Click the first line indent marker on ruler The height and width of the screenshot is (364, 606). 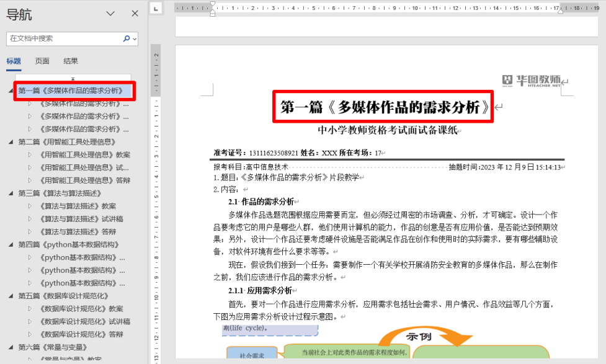[x=213, y=4]
